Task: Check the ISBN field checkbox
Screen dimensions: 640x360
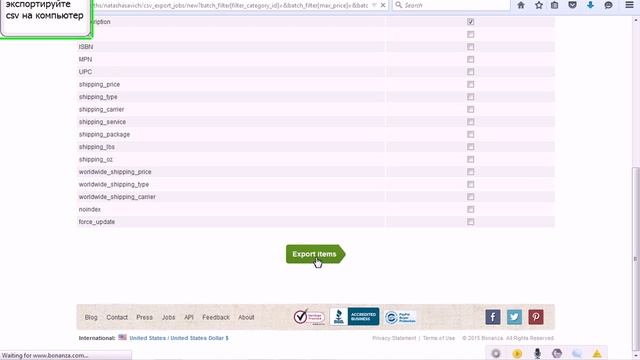Action: (x=471, y=47)
